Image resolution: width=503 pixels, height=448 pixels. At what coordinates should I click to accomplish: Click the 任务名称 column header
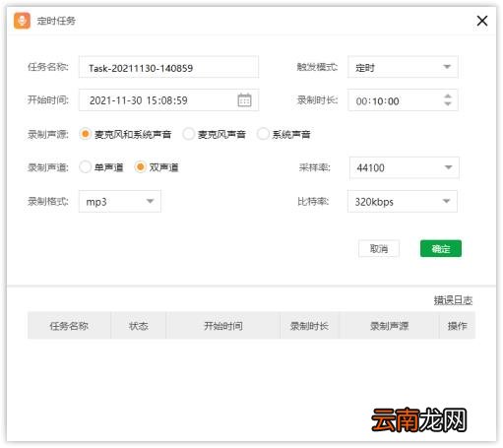(x=69, y=326)
